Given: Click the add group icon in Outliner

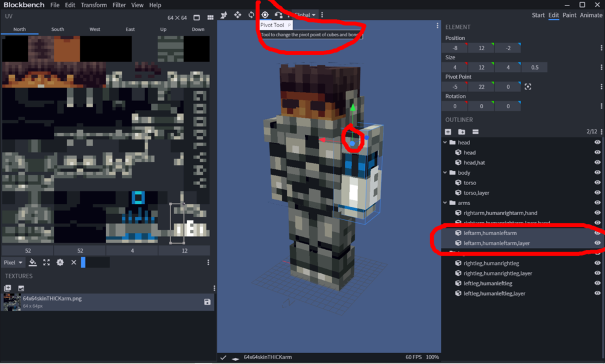Looking at the screenshot, I should pyautogui.click(x=462, y=132).
